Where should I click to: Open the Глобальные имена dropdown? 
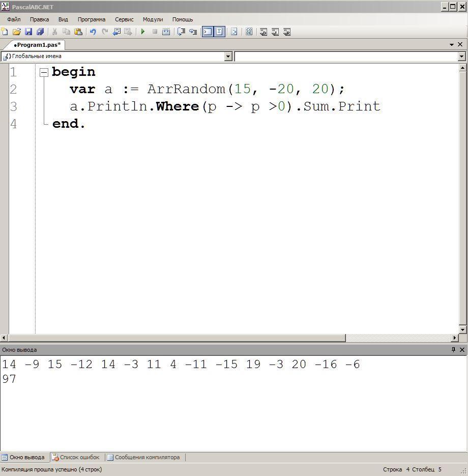(228, 57)
